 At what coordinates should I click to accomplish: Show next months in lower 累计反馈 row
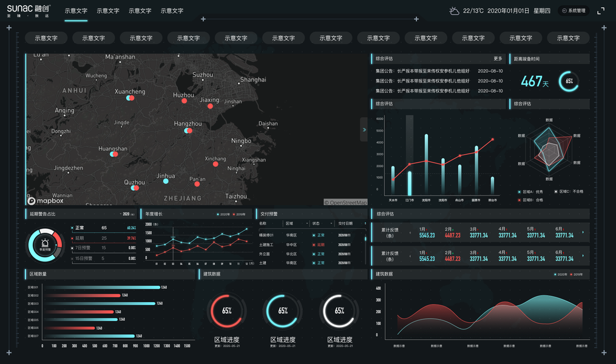click(x=583, y=255)
